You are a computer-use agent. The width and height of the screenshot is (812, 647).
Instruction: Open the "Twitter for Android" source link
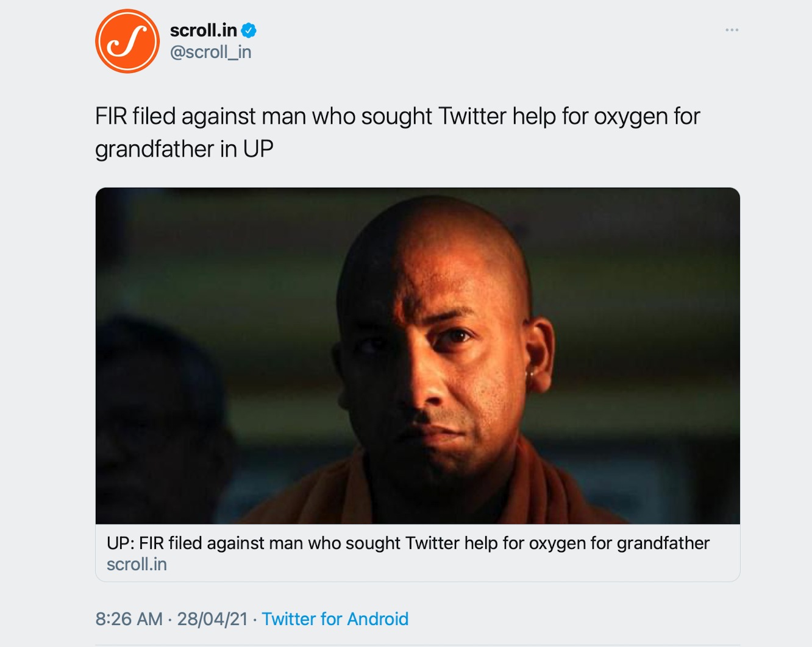click(x=335, y=619)
